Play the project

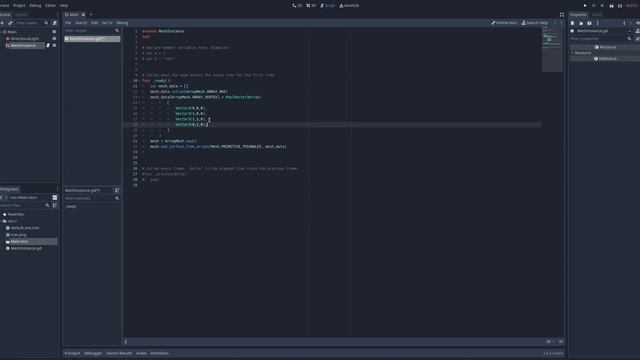tap(585, 6)
